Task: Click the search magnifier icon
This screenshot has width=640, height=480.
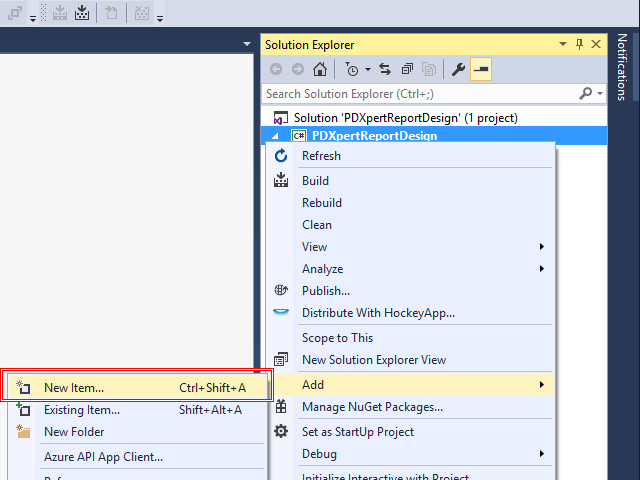Action: point(586,93)
